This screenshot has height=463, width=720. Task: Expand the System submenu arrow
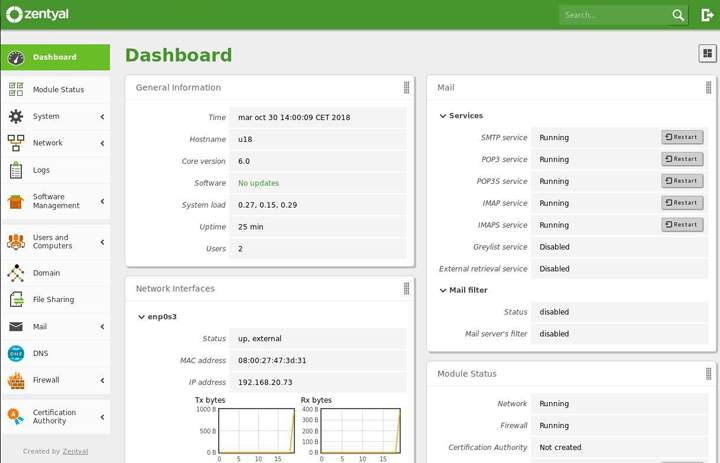(102, 117)
